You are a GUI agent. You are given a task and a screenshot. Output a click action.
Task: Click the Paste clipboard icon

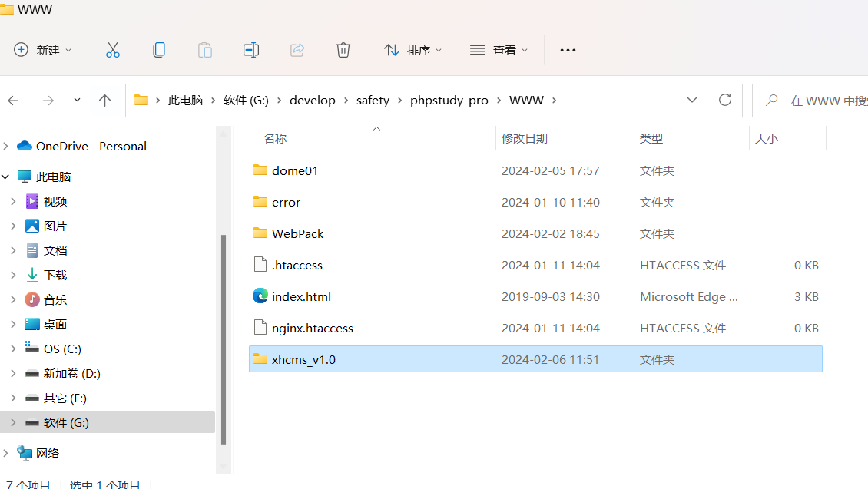pos(205,51)
